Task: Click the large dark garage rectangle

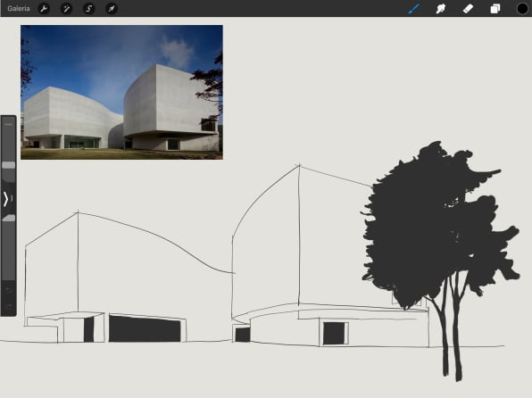Action: tap(145, 328)
